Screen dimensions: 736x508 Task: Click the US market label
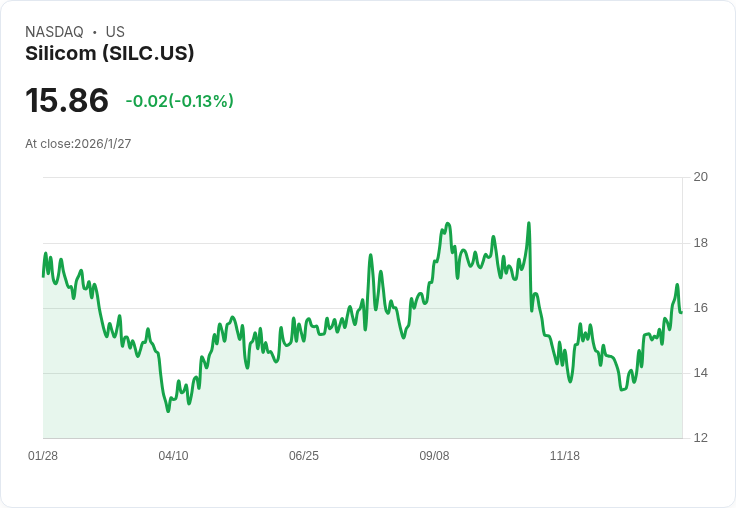[x=115, y=32]
